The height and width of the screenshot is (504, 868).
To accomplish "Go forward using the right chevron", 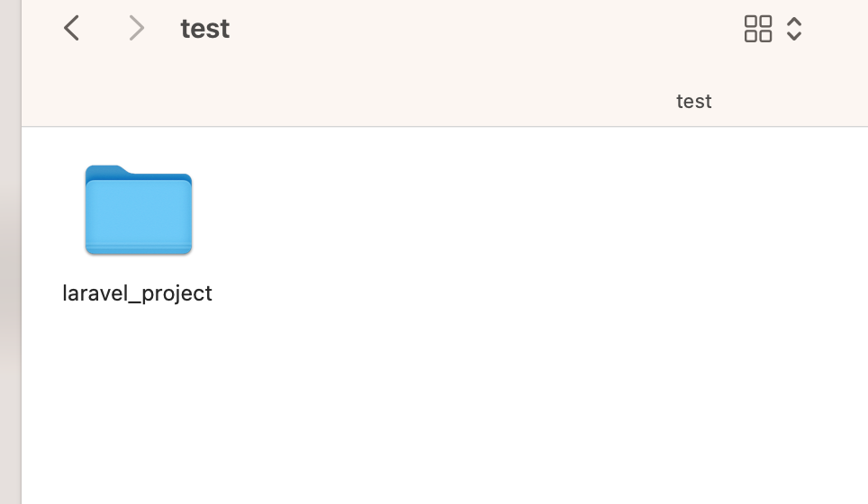I will click(136, 28).
